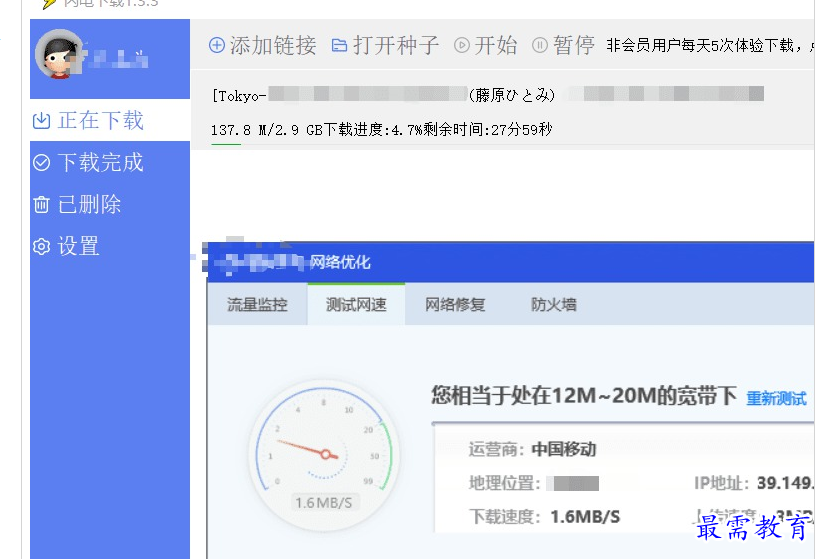Click the speedometer gauge dial

coord(323,451)
